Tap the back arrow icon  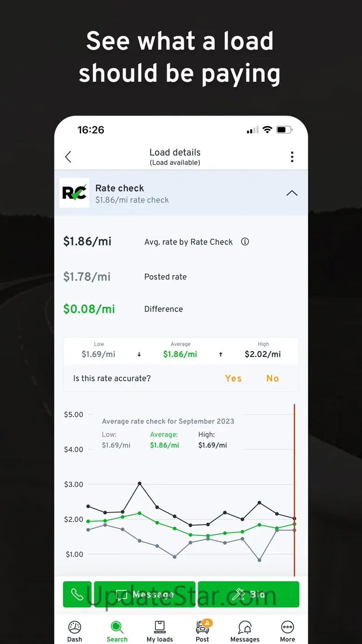68,157
